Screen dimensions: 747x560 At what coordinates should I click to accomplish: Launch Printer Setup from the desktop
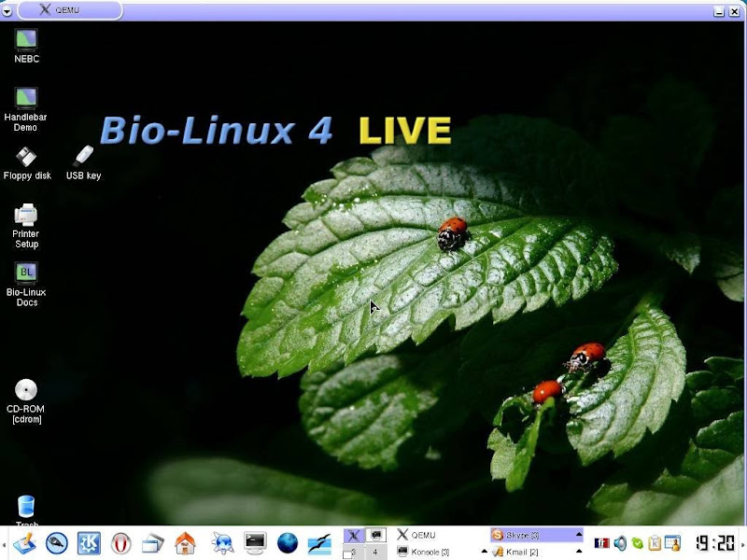pyautogui.click(x=26, y=226)
